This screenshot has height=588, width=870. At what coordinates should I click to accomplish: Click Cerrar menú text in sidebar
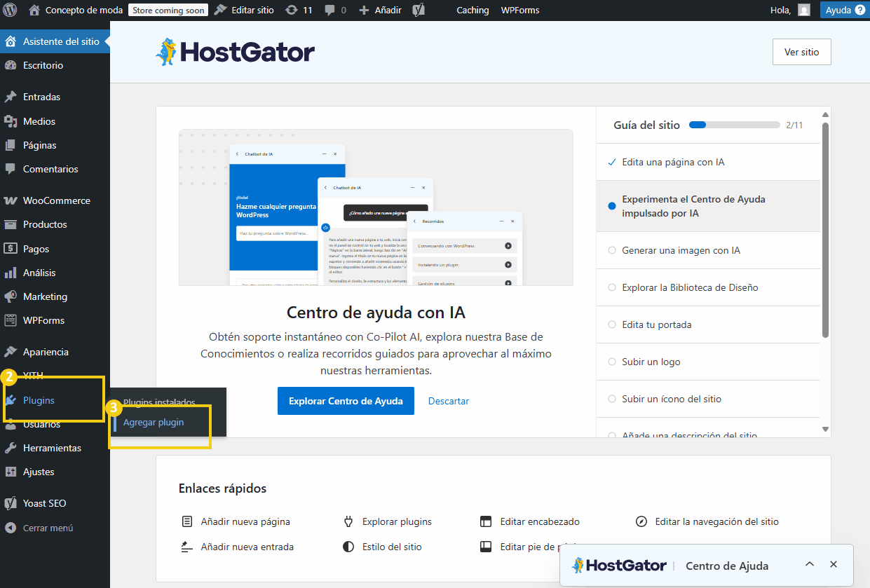(48, 528)
